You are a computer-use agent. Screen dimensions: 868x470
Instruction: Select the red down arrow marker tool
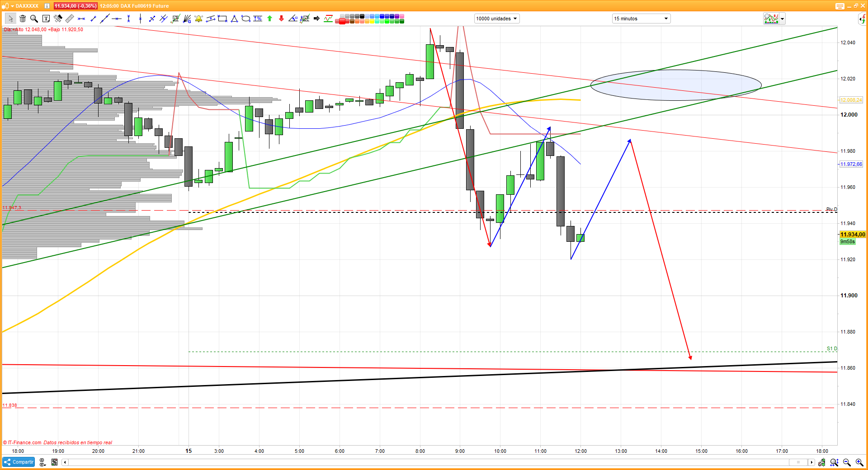(281, 19)
